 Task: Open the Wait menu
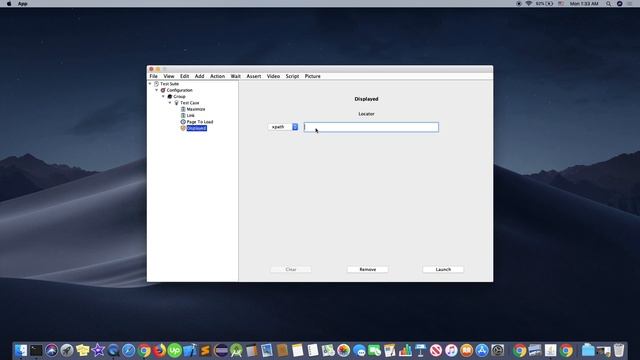point(236,76)
